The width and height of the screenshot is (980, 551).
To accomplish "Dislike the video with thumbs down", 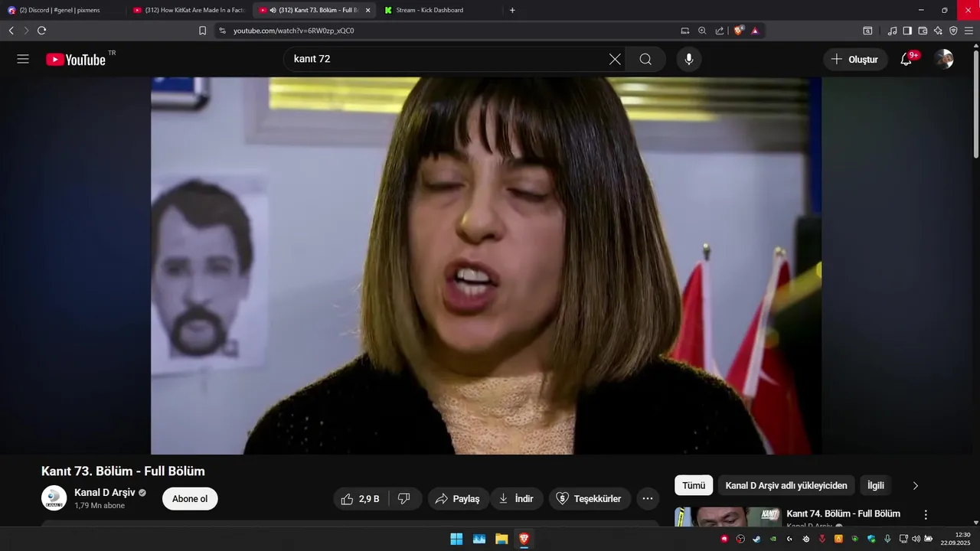I will pyautogui.click(x=404, y=499).
